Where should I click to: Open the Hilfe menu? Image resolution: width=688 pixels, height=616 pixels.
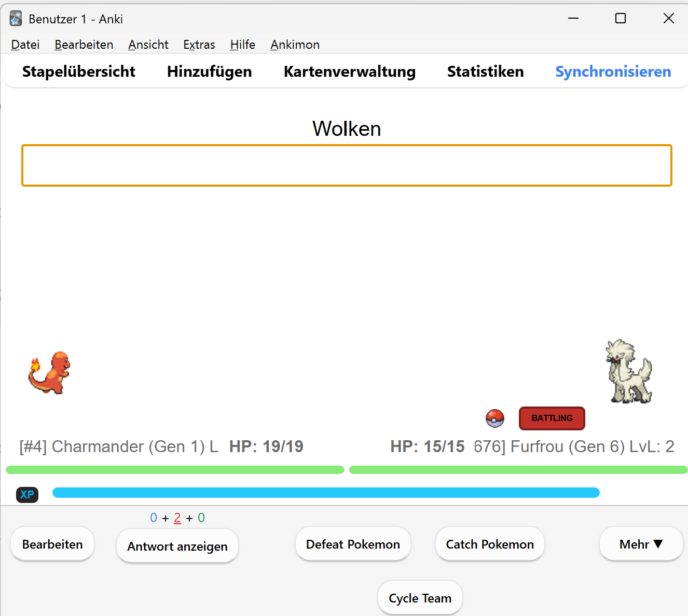[x=243, y=45]
